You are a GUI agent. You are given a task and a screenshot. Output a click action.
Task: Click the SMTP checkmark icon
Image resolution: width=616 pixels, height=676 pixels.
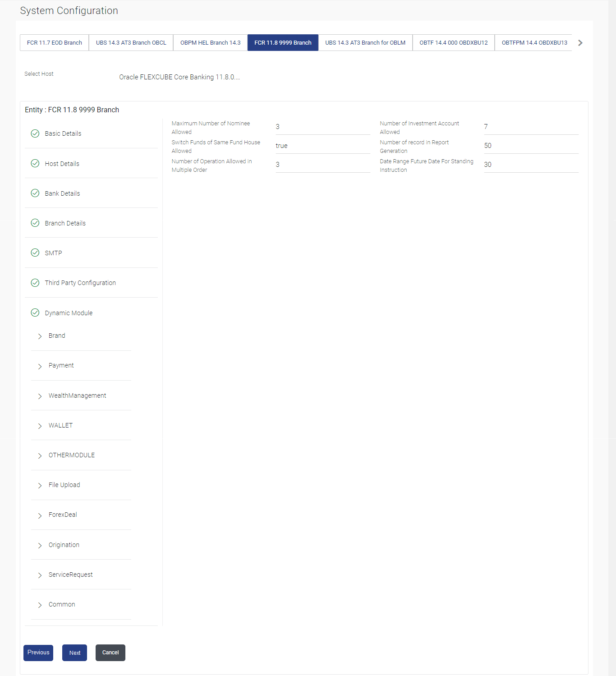tap(35, 253)
